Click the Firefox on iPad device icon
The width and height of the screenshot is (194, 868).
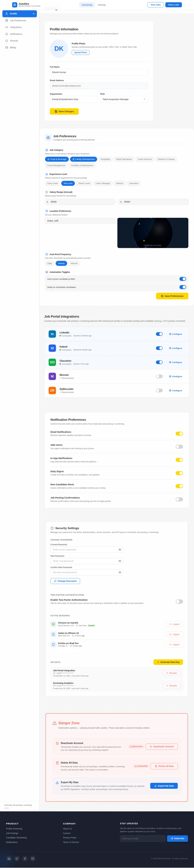click(53, 644)
